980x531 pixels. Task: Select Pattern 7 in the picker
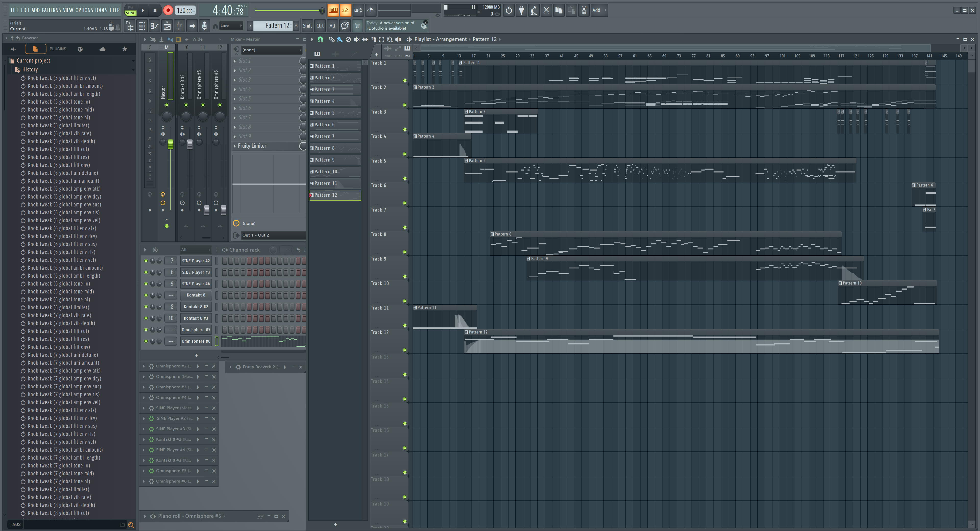335,136
